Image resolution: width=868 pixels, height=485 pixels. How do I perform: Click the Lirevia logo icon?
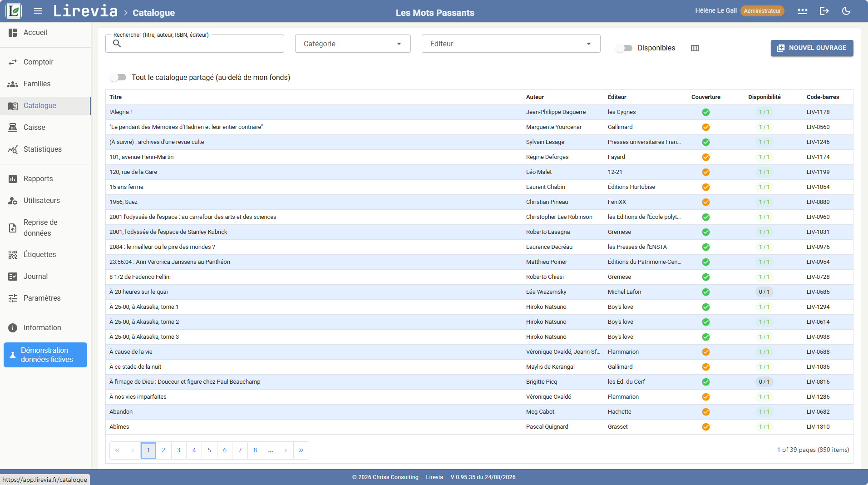coord(14,11)
